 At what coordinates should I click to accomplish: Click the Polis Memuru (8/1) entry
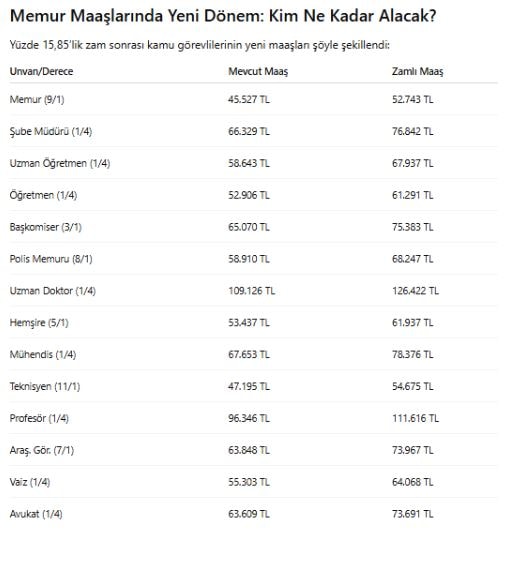coord(51,259)
